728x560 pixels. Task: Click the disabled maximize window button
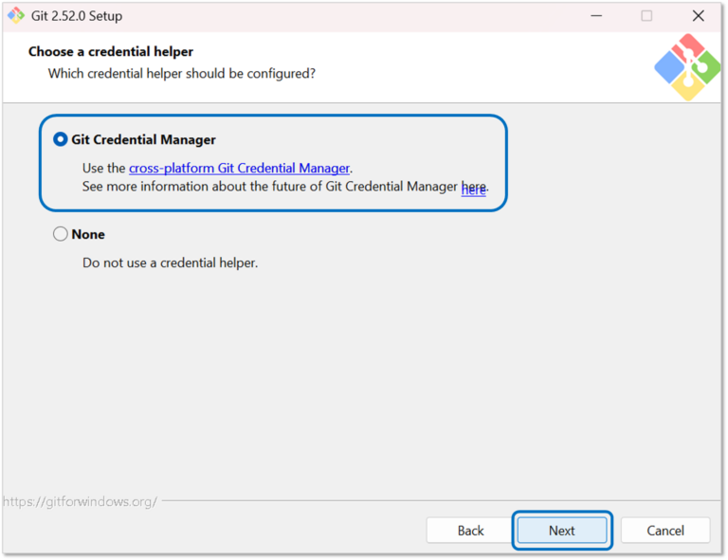click(x=646, y=16)
